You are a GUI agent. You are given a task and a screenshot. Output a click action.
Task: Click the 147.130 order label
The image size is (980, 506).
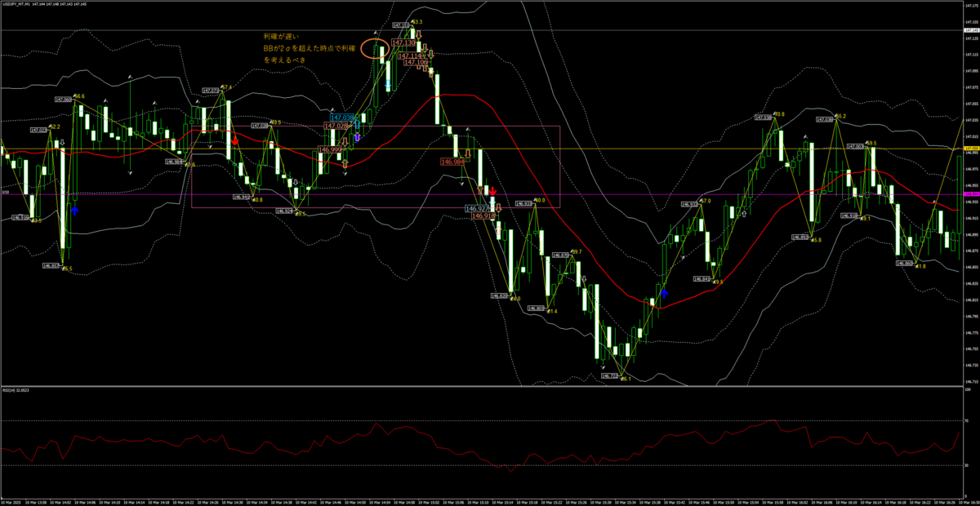pyautogui.click(x=404, y=42)
